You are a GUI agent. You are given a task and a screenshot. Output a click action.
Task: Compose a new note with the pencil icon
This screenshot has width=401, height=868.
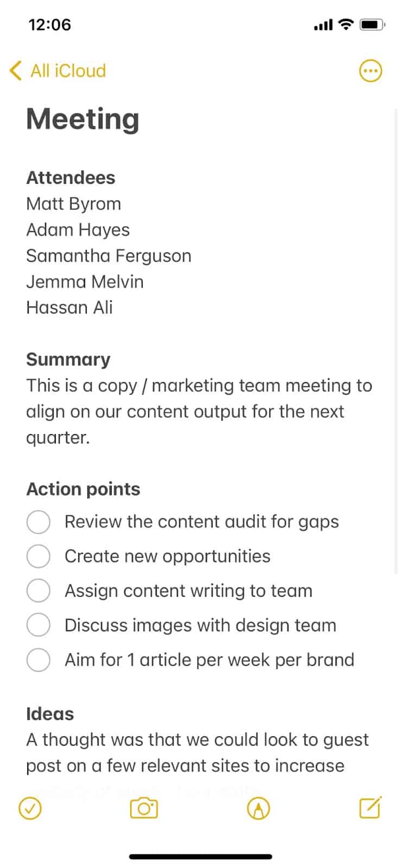point(370,808)
